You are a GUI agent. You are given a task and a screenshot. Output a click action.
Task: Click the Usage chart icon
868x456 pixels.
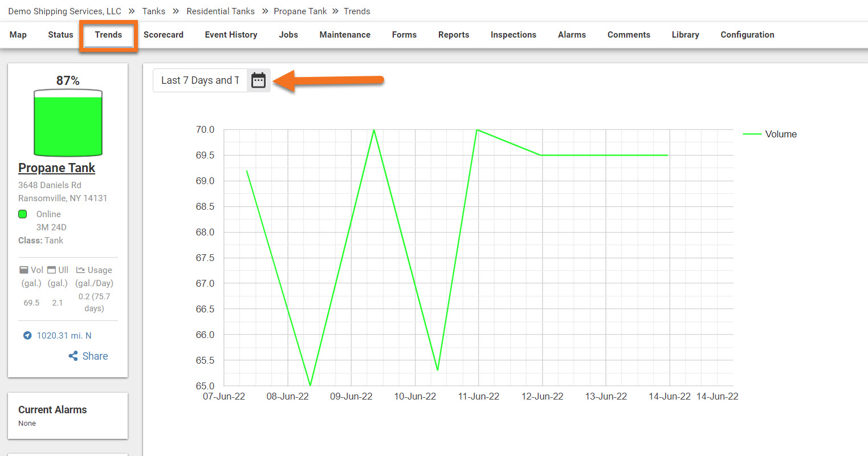[80, 270]
